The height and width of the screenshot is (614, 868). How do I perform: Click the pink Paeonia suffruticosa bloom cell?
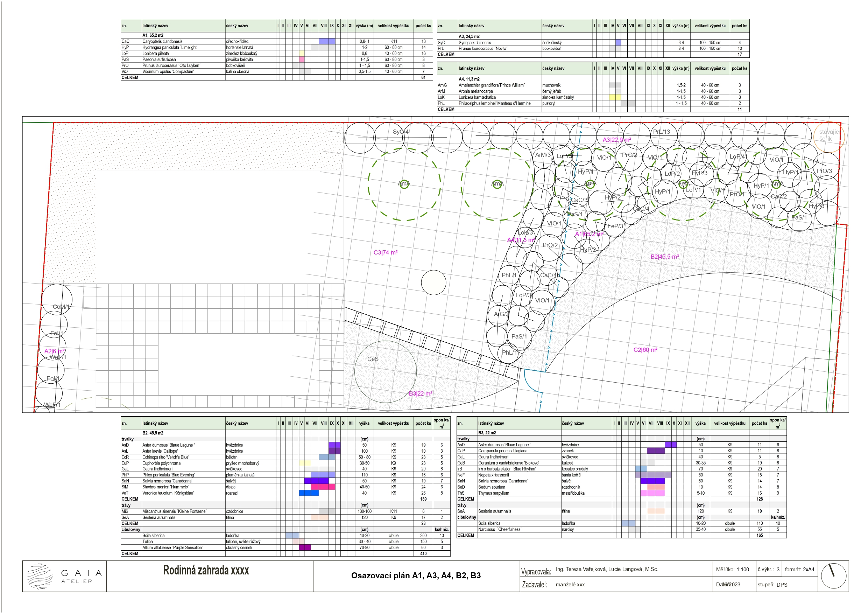301,60
